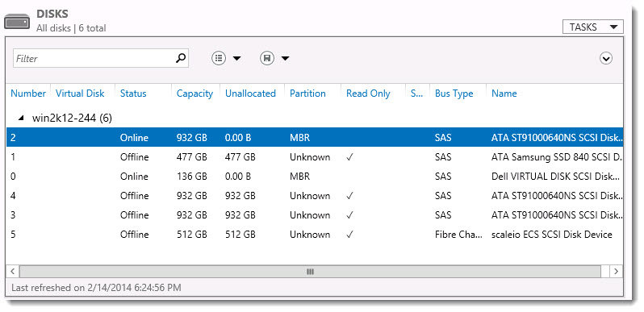
Task: Click the Online status of the 136 GB disk
Action: [134, 176]
